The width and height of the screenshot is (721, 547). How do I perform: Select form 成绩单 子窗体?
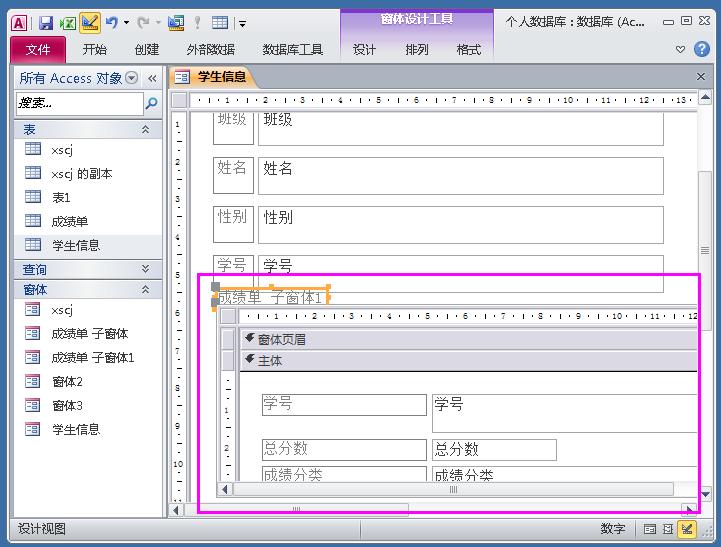[x=88, y=334]
